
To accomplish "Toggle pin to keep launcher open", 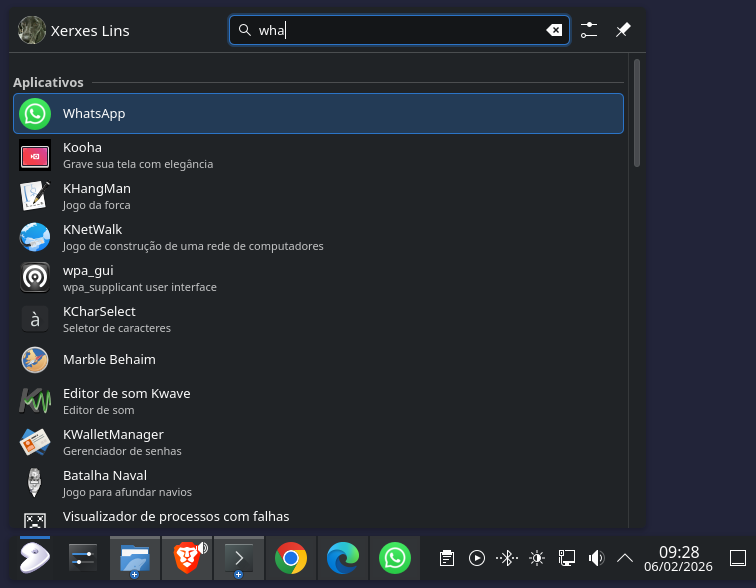I will (623, 30).
